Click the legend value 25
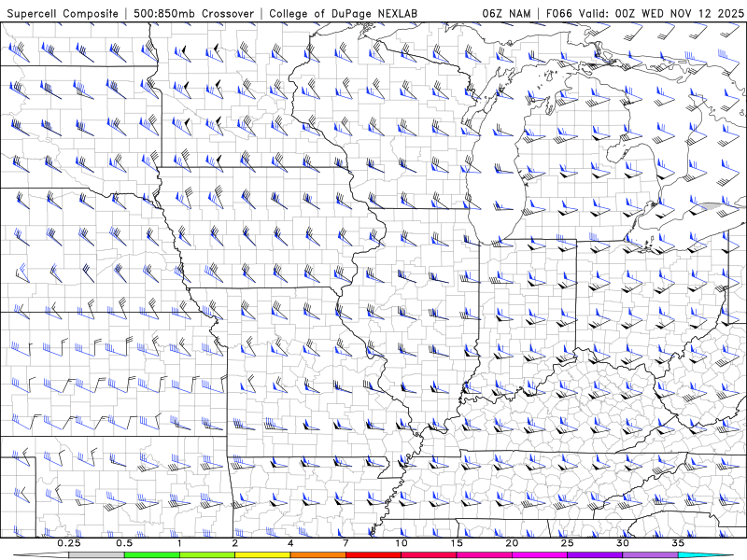Screen dimensions: 747x560 [x=568, y=543]
